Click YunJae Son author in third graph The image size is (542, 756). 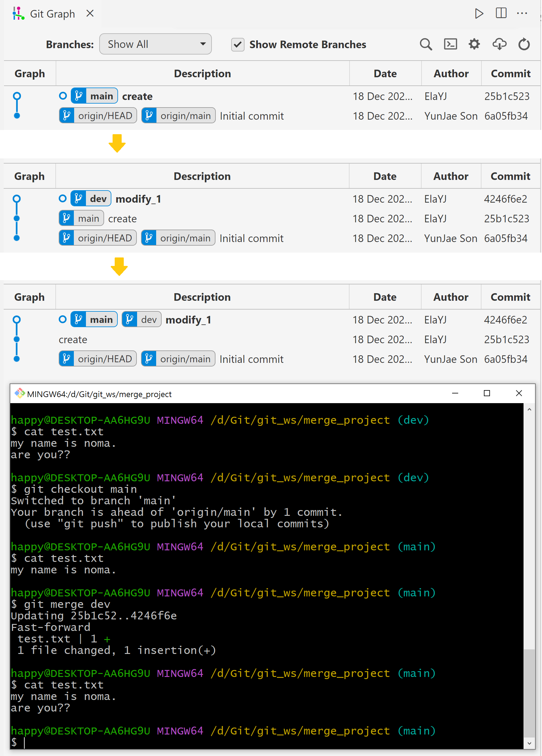click(x=450, y=359)
